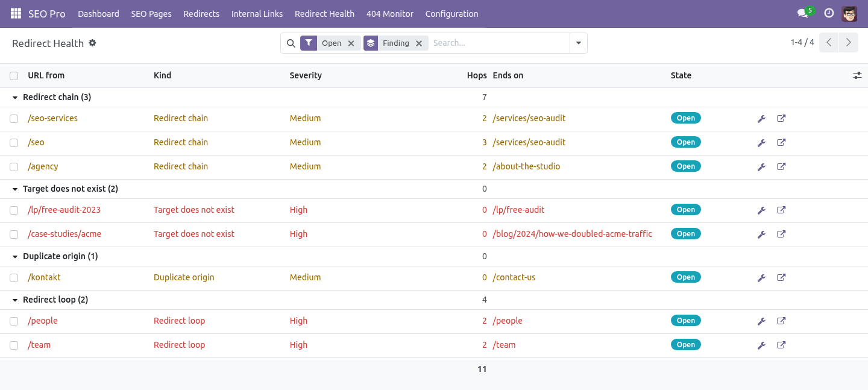The height and width of the screenshot is (390, 868).
Task: Click wrench icon for /case-studies/acme row
Action: pyautogui.click(x=761, y=234)
